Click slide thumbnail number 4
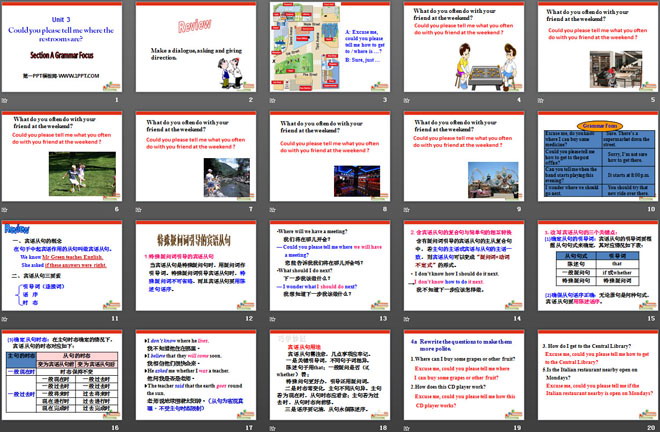Image resolution: width=660 pixels, height=432 pixels. [461, 48]
